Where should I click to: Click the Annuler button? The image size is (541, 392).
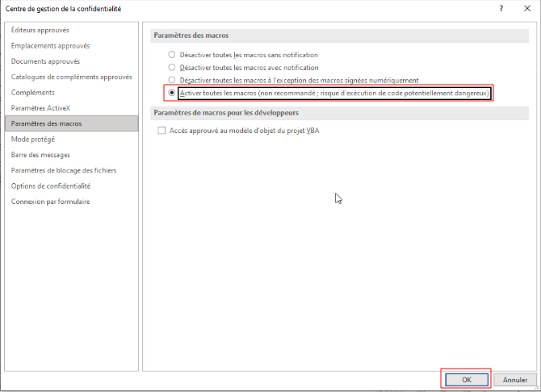(x=514, y=379)
